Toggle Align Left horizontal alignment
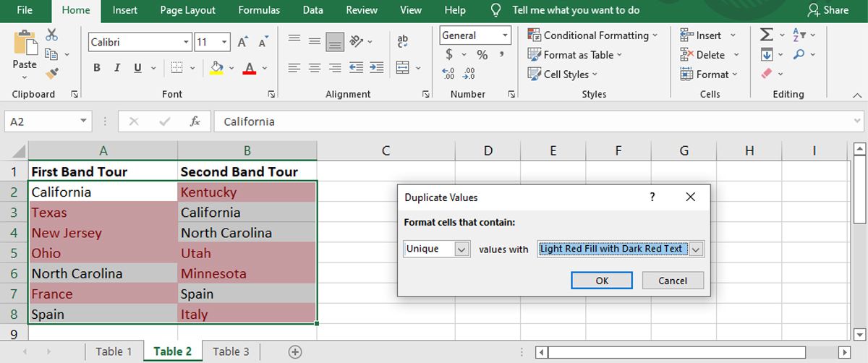 tap(294, 68)
